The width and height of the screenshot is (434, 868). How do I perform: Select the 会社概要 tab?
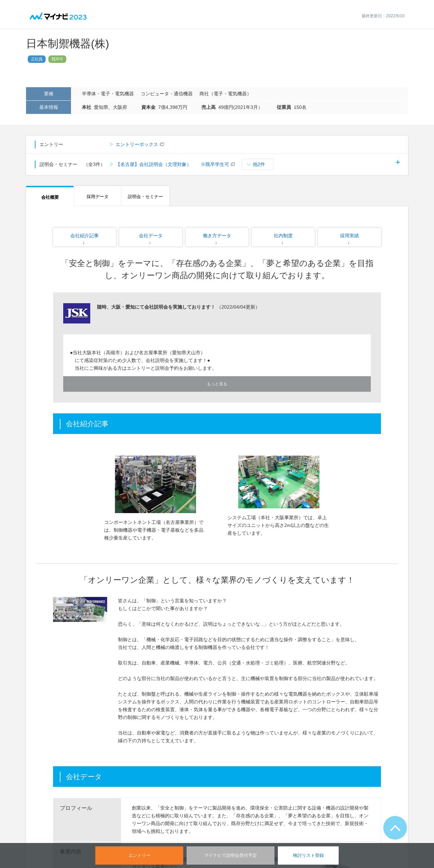click(x=50, y=197)
